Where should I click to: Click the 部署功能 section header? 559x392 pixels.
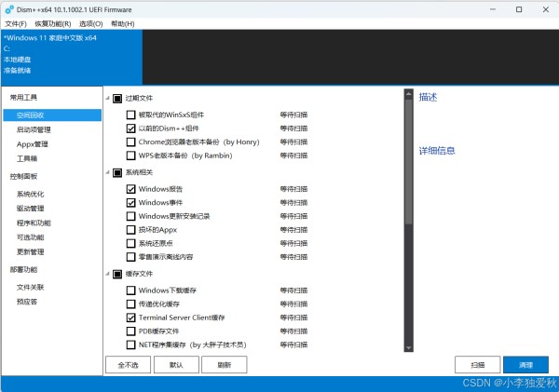click(23, 270)
